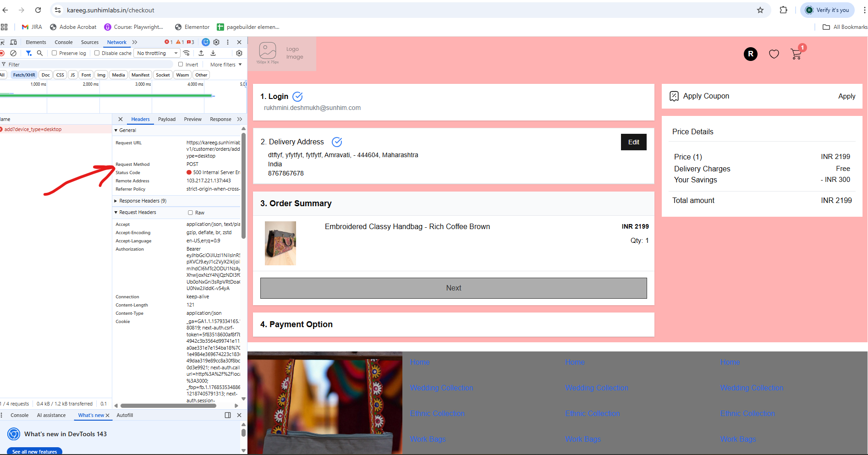Check the Invert filter checkbox

coord(181,65)
